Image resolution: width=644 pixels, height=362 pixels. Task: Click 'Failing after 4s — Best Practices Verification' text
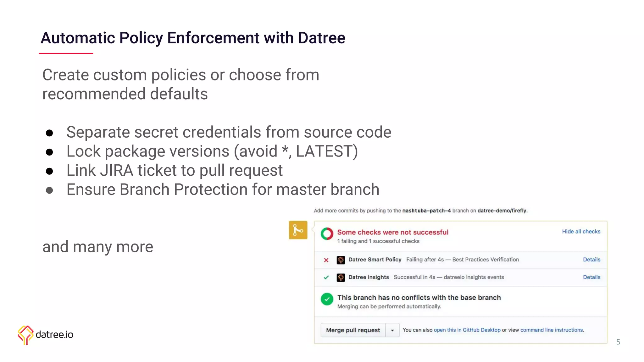(x=463, y=260)
